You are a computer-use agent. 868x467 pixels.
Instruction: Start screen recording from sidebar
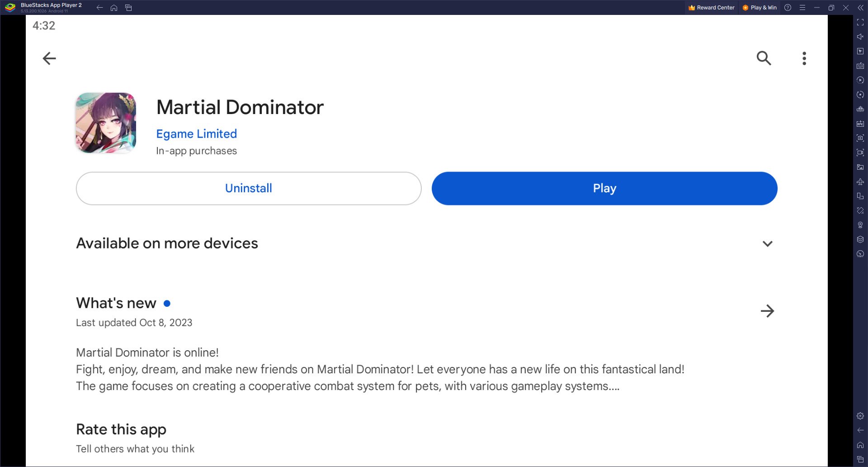(860, 152)
